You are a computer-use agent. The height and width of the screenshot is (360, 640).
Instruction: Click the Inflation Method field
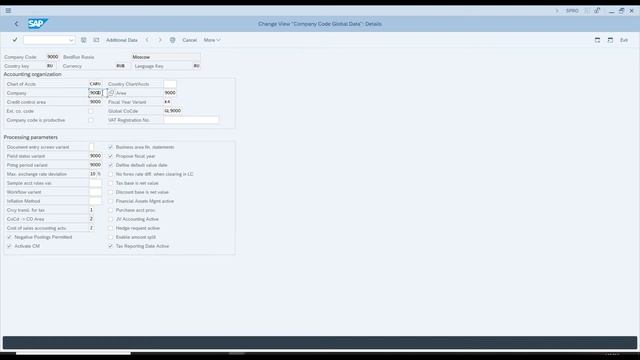(96, 201)
